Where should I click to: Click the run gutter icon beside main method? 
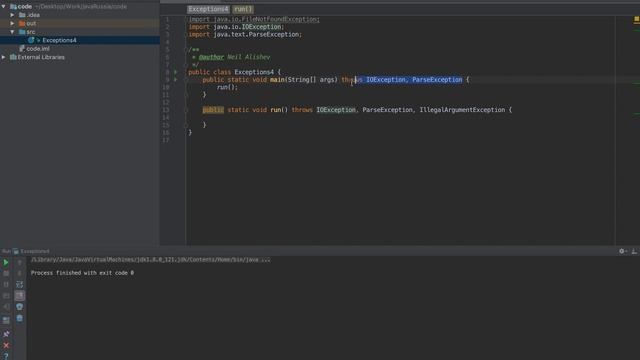pos(176,80)
